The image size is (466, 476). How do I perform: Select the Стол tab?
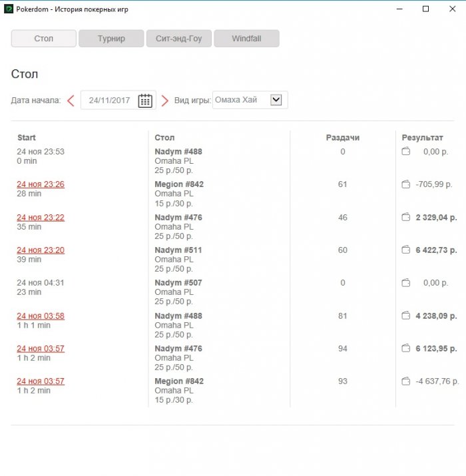click(x=43, y=39)
